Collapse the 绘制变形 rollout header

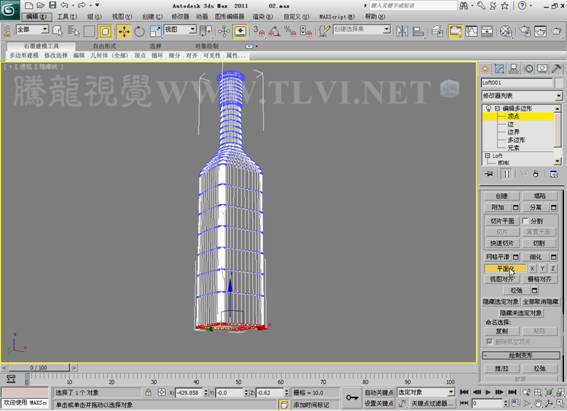(x=521, y=355)
